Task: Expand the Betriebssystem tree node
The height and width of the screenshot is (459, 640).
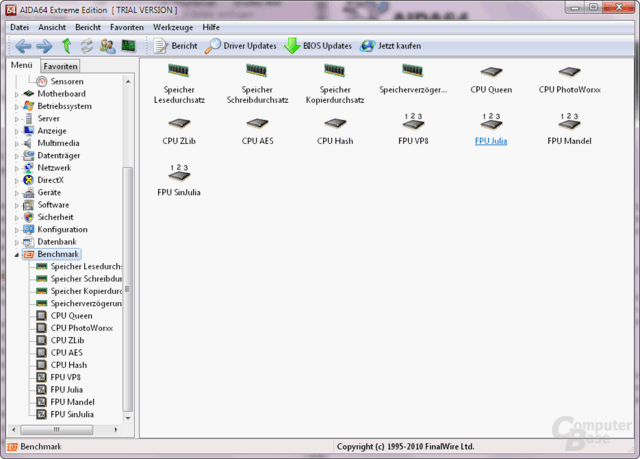Action: (17, 107)
